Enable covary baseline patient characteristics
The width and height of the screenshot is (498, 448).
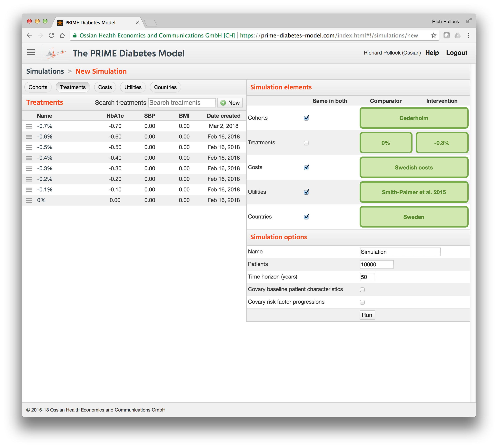[362, 290]
